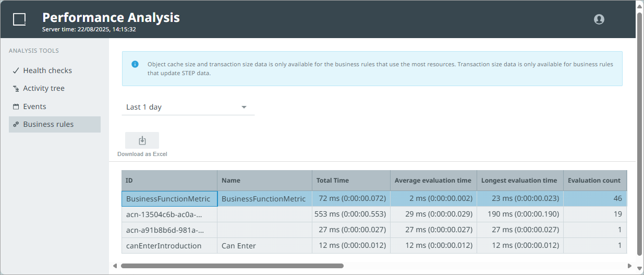The width and height of the screenshot is (644, 275).
Task: Sort by Evaluation count column header
Action: (x=594, y=181)
